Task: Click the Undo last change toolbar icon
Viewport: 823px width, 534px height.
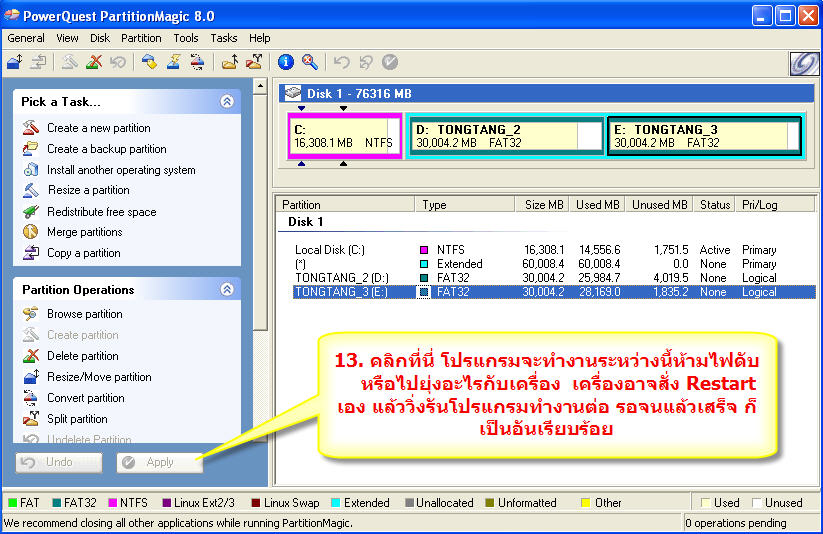Action: pyautogui.click(x=342, y=62)
